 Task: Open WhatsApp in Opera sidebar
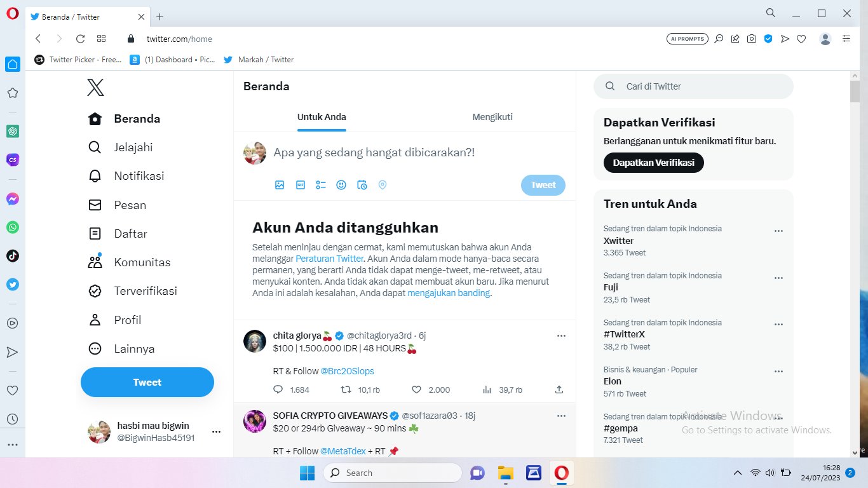coord(13,227)
